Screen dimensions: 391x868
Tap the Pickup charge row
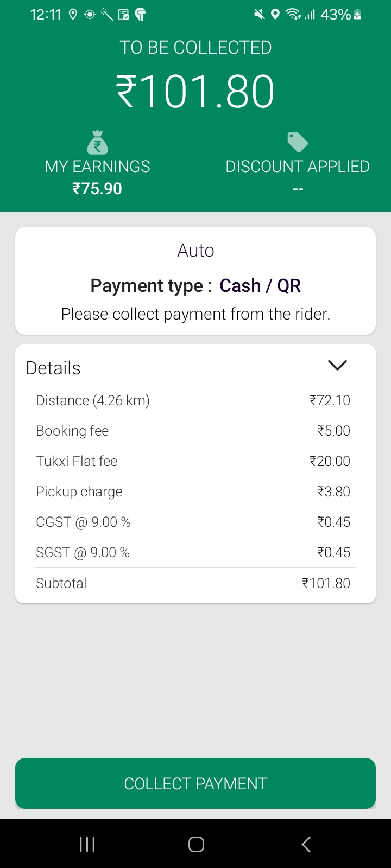[193, 492]
